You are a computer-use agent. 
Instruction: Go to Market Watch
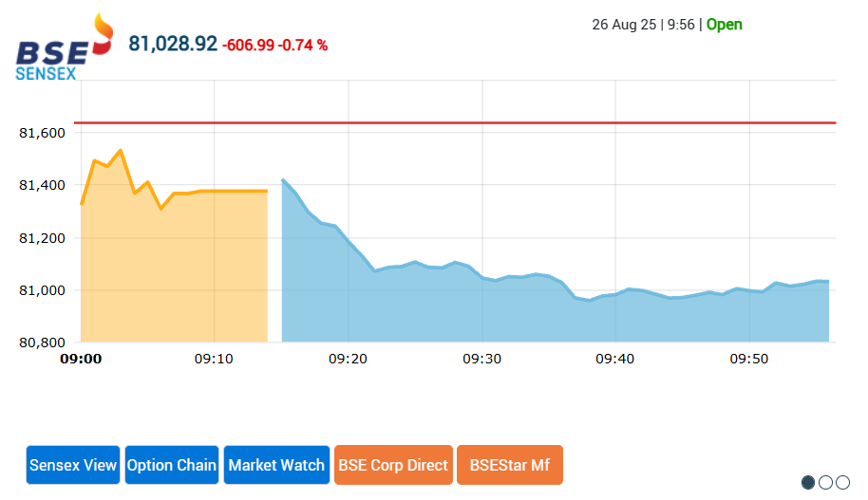tap(276, 465)
